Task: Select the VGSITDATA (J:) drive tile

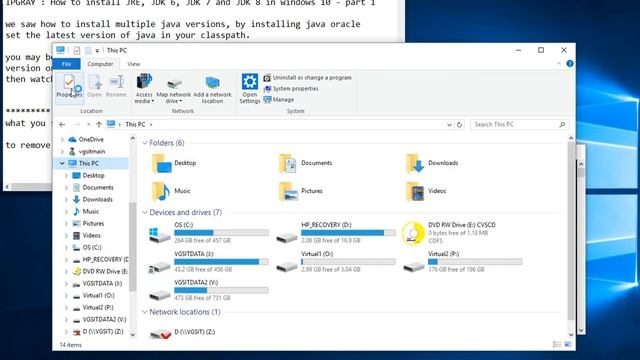Action: click(209, 262)
